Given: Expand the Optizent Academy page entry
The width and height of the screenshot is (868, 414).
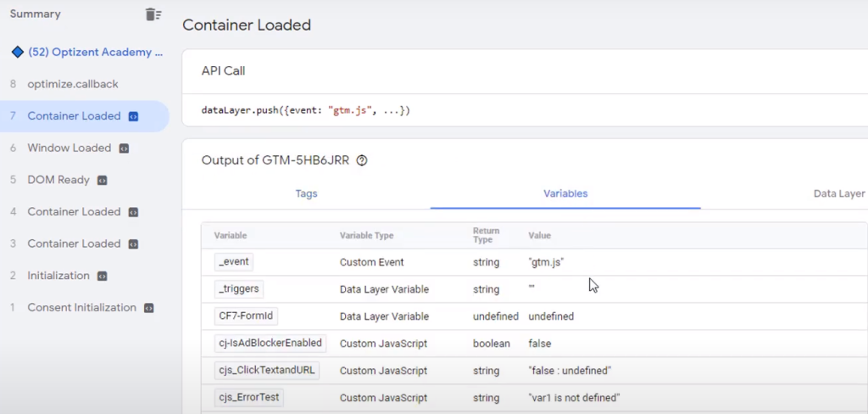Looking at the screenshot, I should (95, 53).
